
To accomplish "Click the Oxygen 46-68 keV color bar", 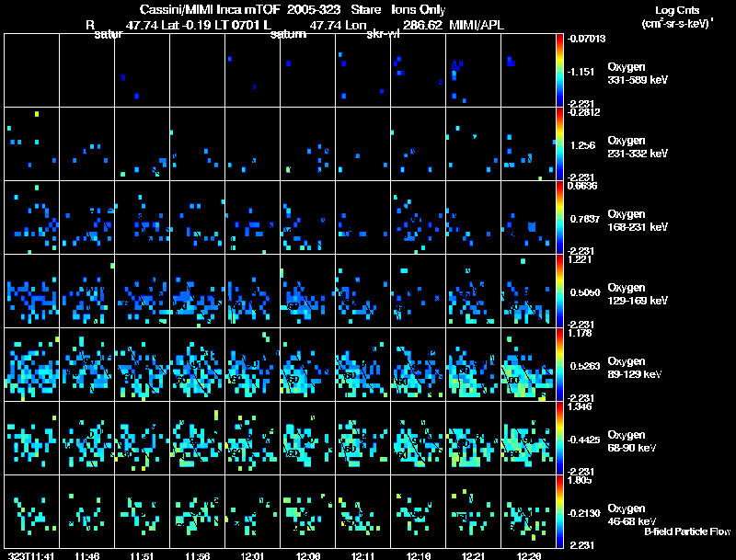I will tap(559, 511).
